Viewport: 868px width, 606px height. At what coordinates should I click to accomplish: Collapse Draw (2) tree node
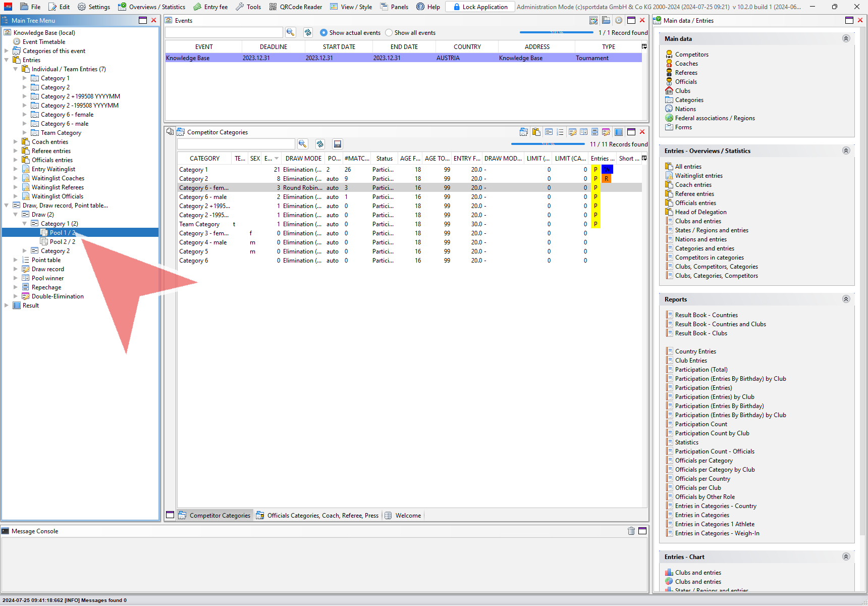coord(16,215)
